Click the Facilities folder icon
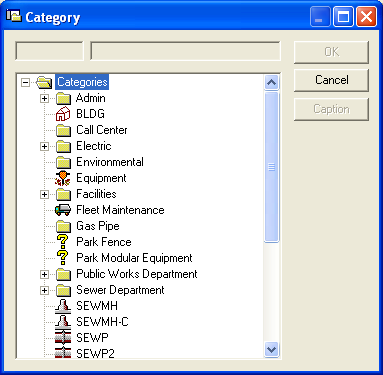Image resolution: width=383 pixels, height=375 pixels. (x=63, y=194)
